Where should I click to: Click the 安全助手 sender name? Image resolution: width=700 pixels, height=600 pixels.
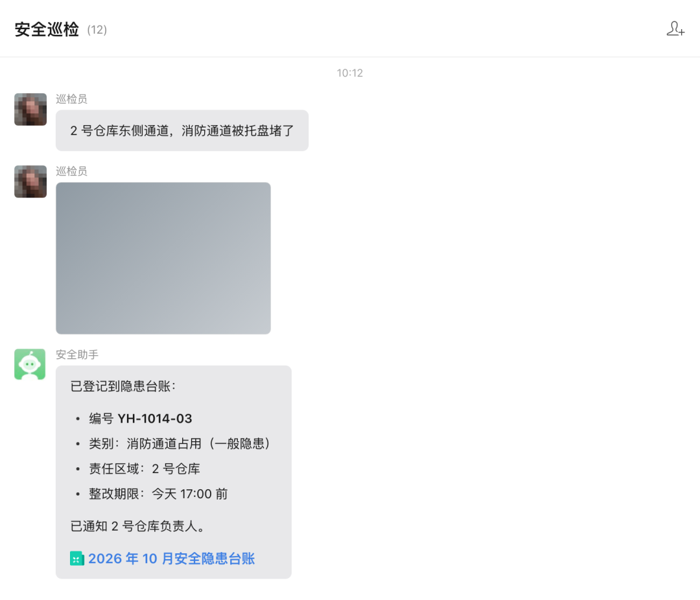pos(77,354)
